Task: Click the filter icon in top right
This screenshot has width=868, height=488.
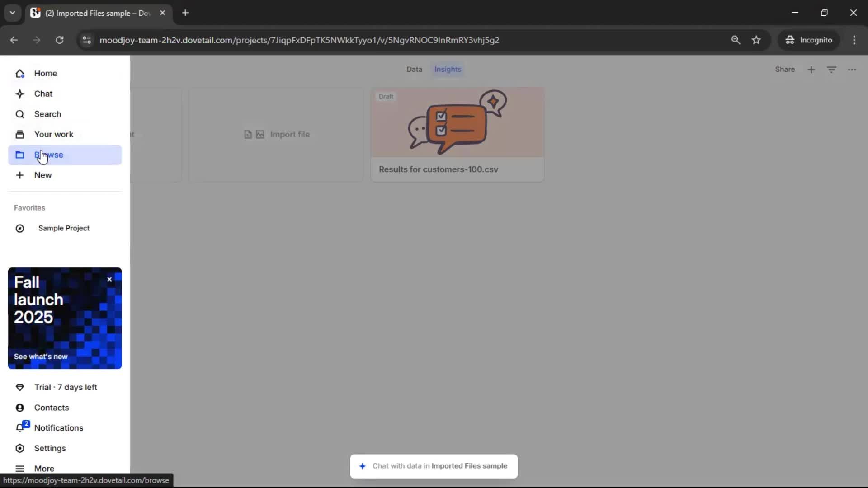Action: coord(831,70)
